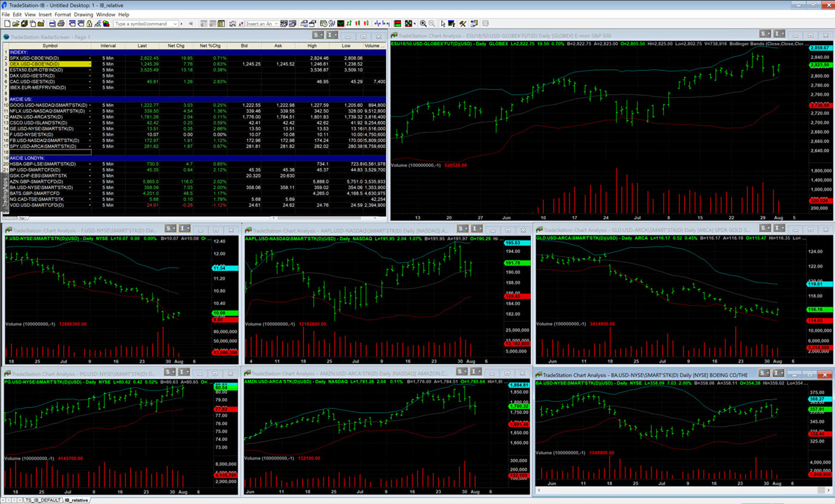Open the I dropdown in E-mini S&P chart
Screen dimensions: 835x504
pyautogui.click(x=780, y=35)
